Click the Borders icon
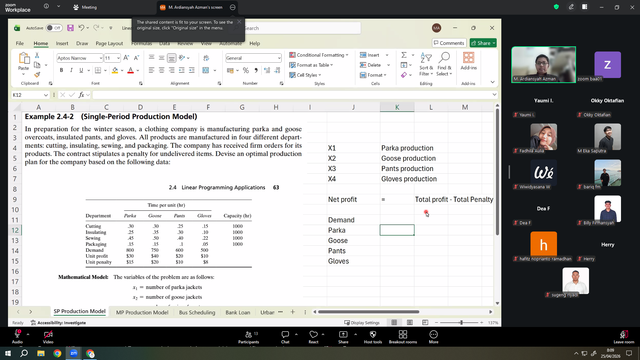This screenshot has width=640, height=360. tap(98, 70)
